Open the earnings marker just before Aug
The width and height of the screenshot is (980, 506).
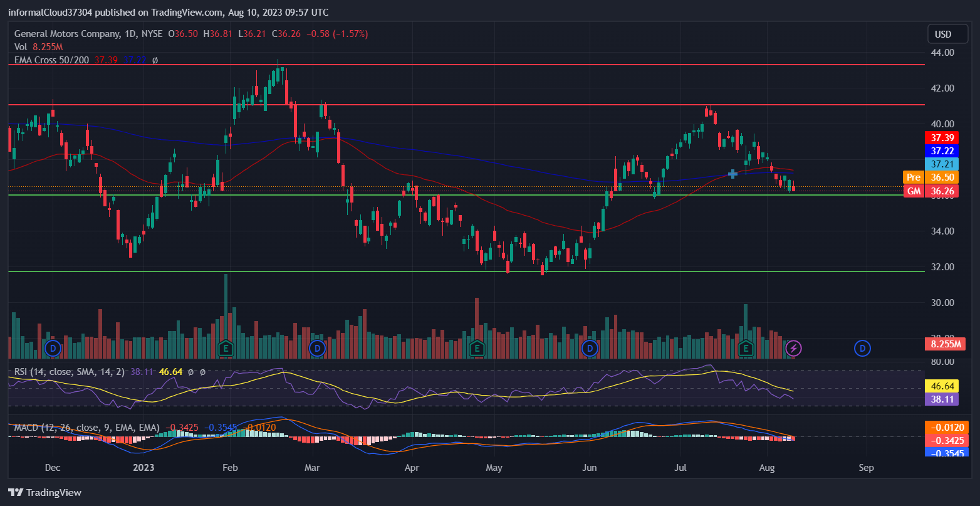coord(746,347)
